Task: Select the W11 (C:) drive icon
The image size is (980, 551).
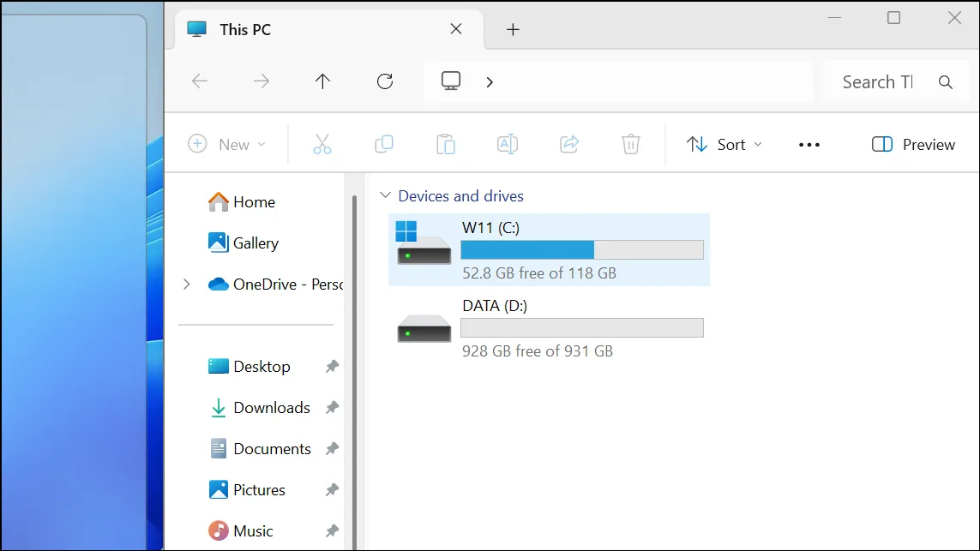Action: [424, 243]
